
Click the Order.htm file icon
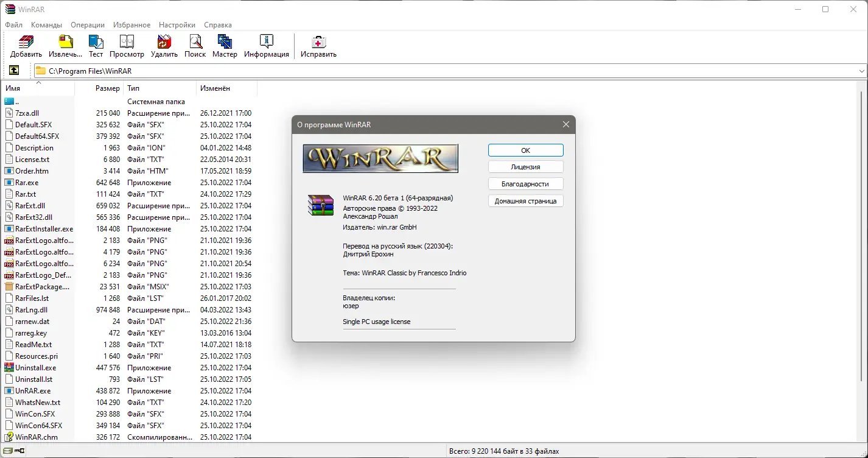pyautogui.click(x=9, y=171)
